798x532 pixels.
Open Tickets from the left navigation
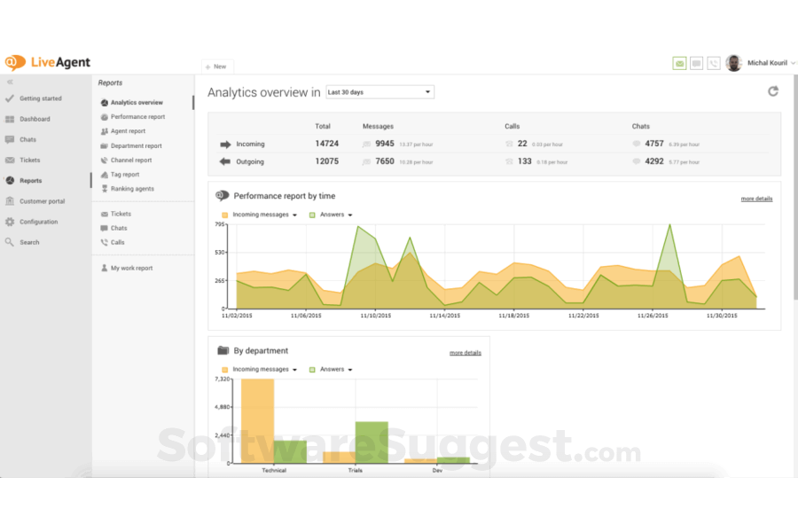click(29, 160)
